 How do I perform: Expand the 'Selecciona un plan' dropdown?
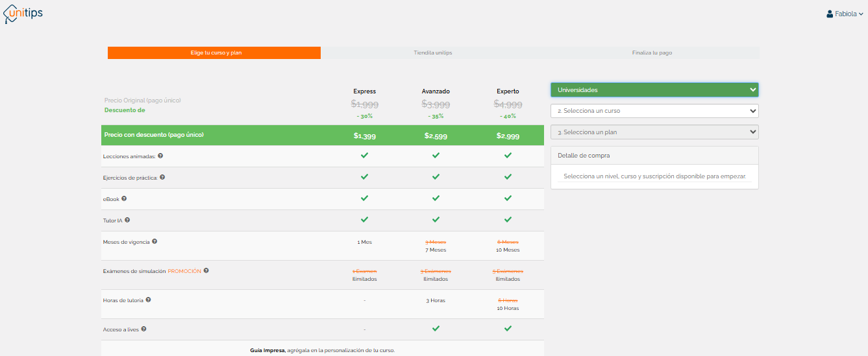[654, 132]
